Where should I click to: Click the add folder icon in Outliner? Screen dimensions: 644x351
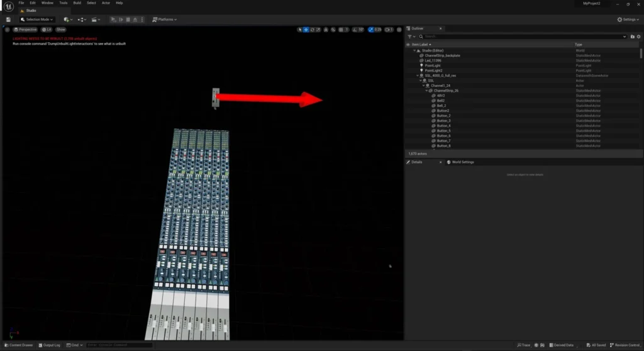[x=633, y=37]
